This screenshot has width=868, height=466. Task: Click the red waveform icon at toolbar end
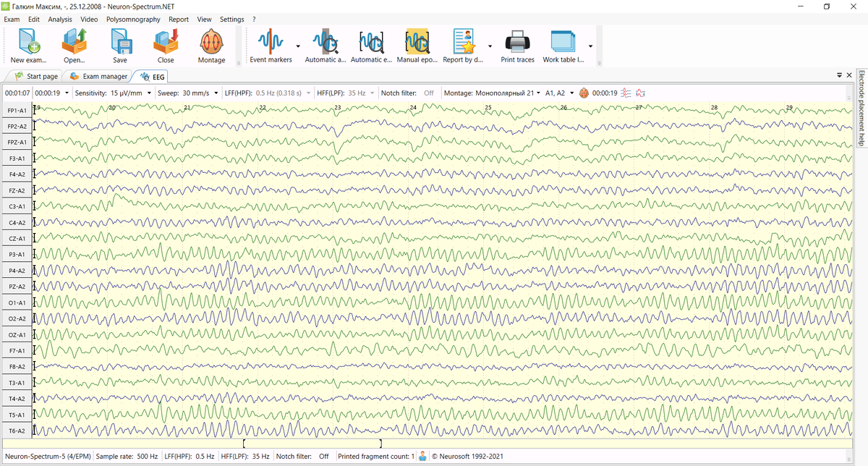point(641,93)
